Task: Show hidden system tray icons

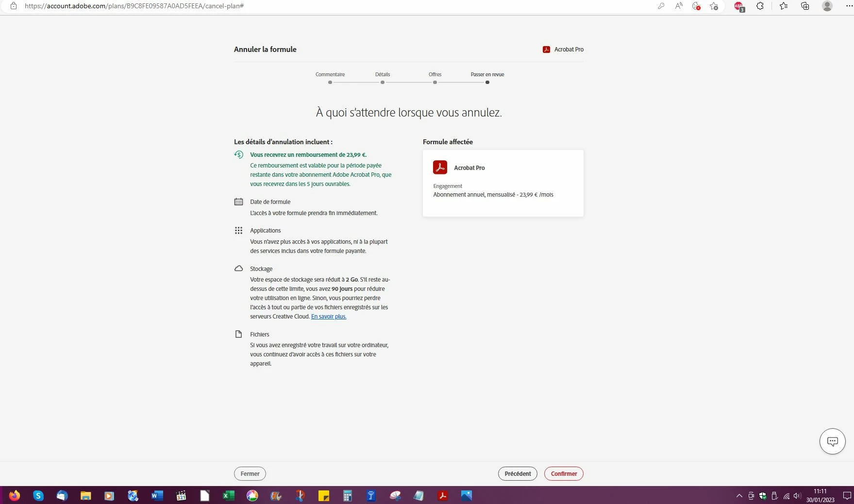Action: (x=739, y=496)
